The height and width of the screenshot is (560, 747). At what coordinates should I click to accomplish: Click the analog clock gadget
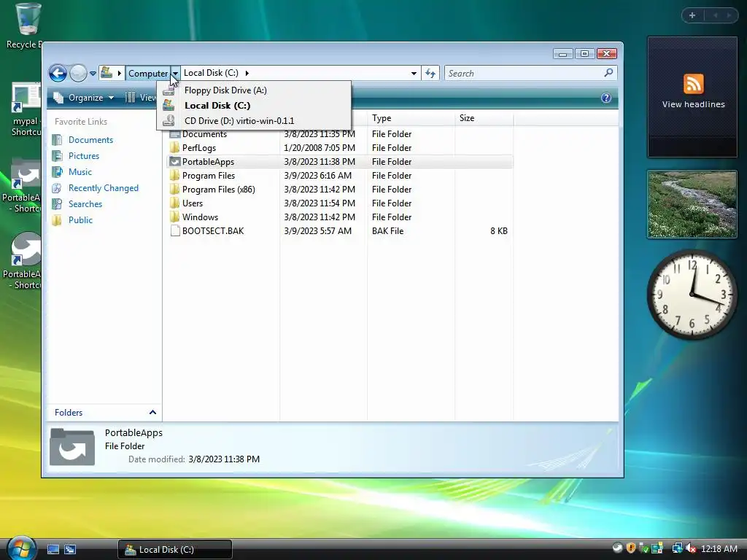(692, 295)
